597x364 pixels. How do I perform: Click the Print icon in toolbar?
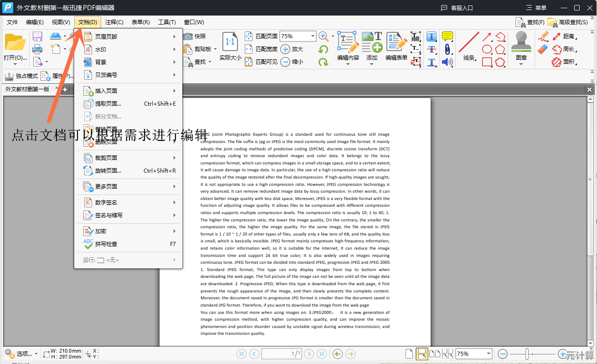tap(37, 49)
